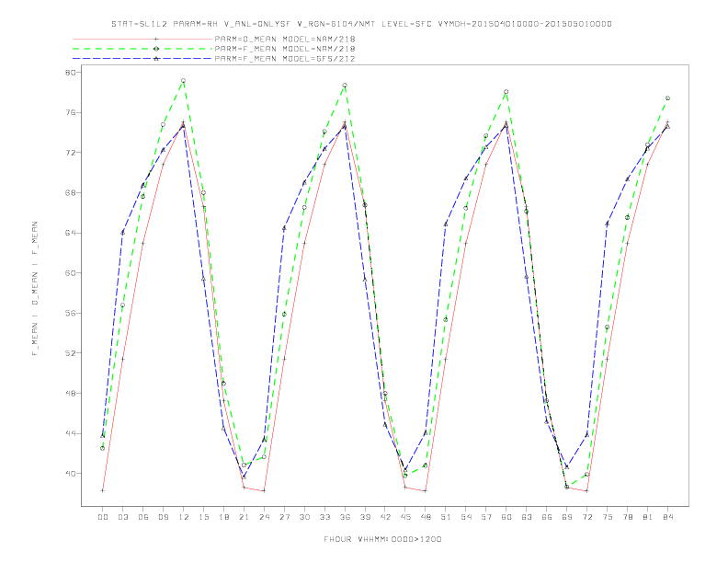Click x-axis forecast hour label 45
Screen dimensions: 728x563
click(405, 517)
